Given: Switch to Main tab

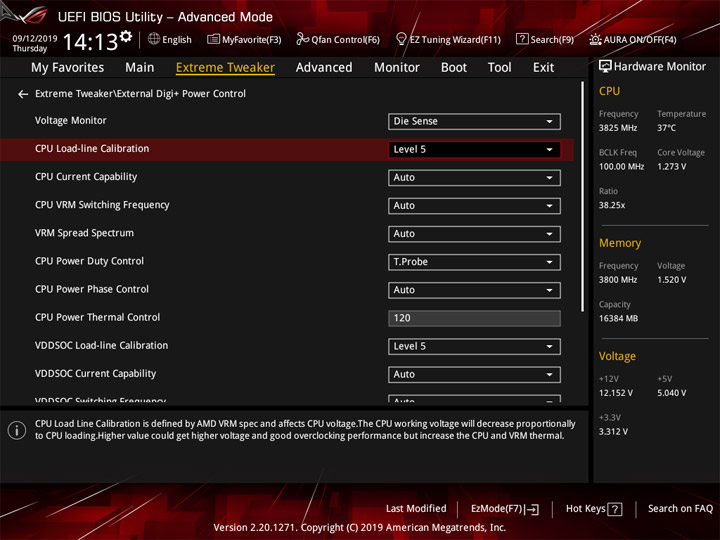Looking at the screenshot, I should pos(140,68).
